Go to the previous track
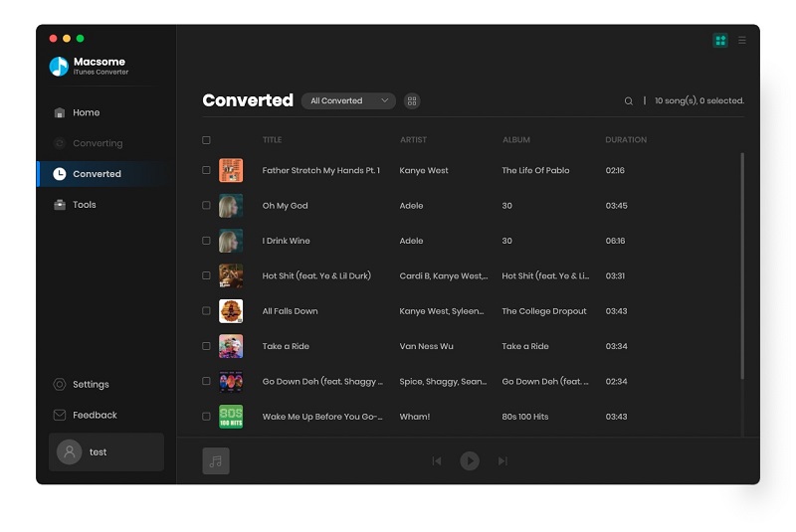 437,461
